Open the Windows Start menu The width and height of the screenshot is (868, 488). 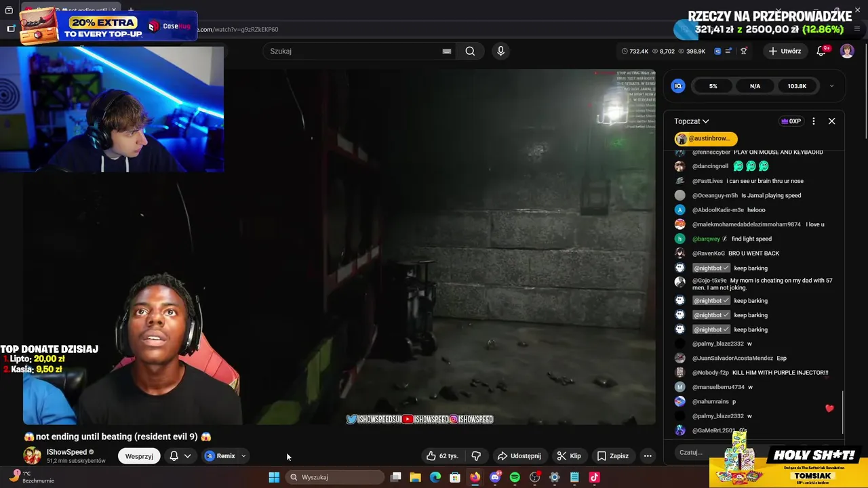(x=274, y=477)
